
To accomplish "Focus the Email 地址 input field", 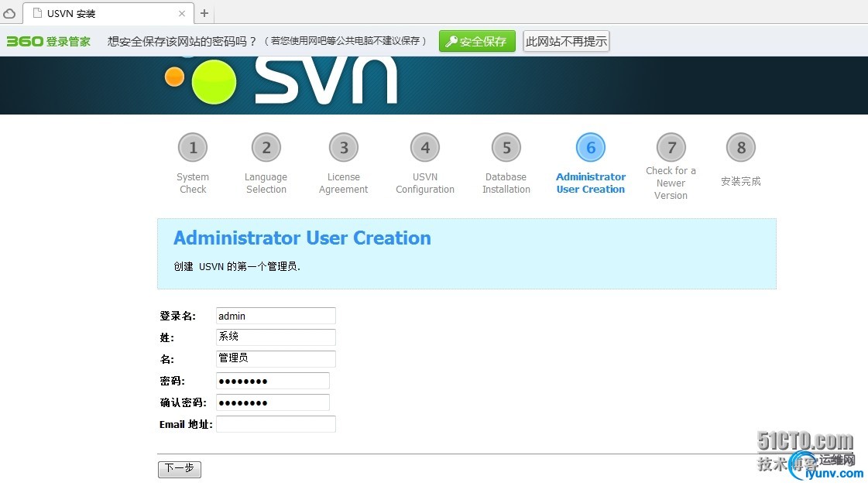I will pos(276,424).
